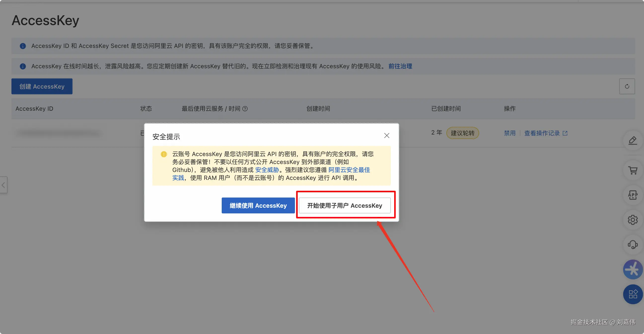Image resolution: width=644 pixels, height=334 pixels.
Task: Open the settings gear sidebar icon
Action: (x=633, y=220)
